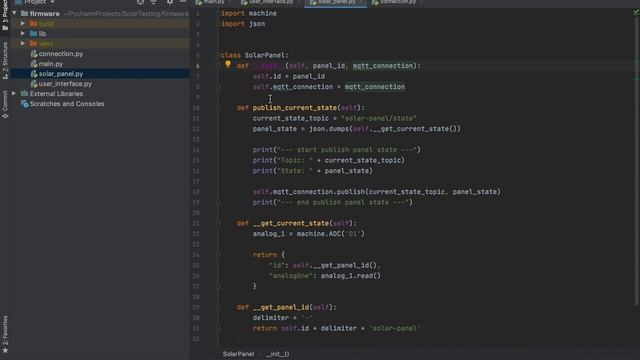The image size is (640, 360).
Task: Select solar_panel.py in the project tree
Action: (61, 74)
